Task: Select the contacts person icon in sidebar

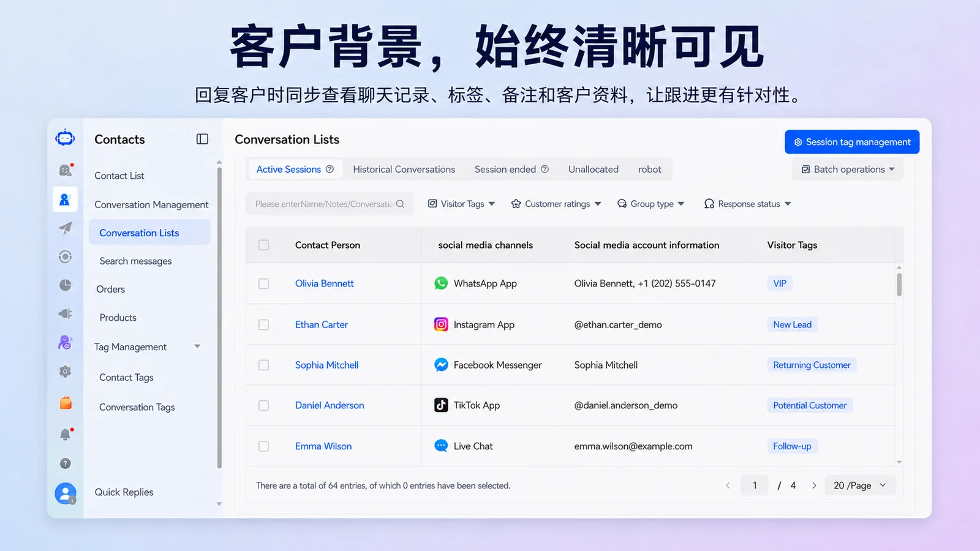Action: tap(65, 200)
